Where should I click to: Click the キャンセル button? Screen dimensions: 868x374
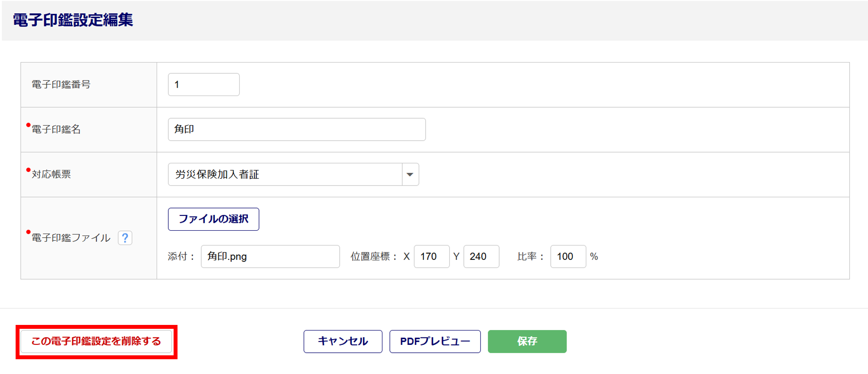(x=343, y=341)
